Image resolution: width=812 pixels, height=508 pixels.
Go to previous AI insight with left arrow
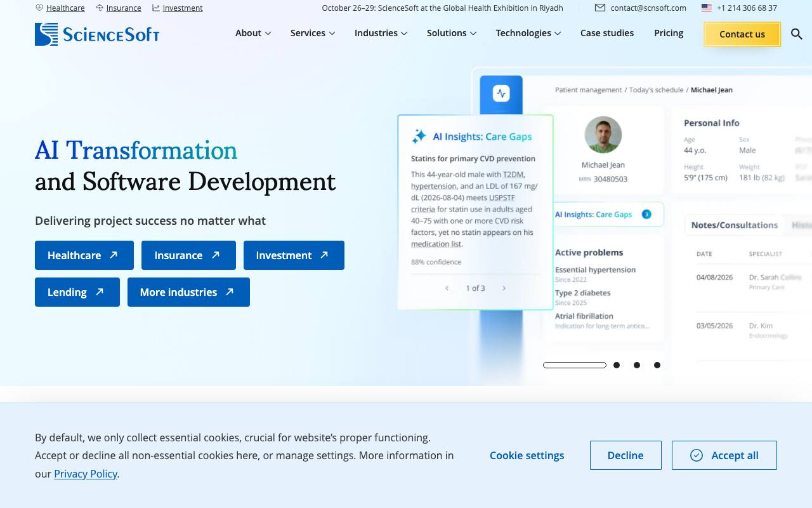pos(447,288)
